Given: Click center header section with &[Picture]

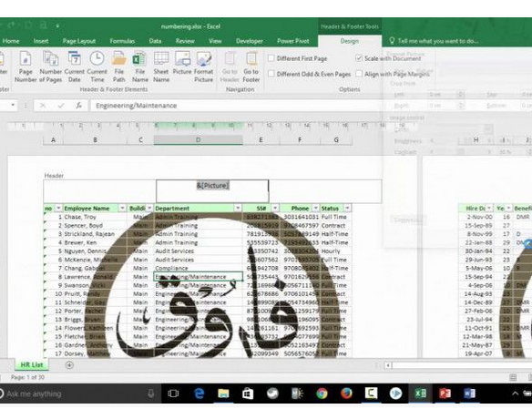Looking at the screenshot, I should [x=212, y=191].
